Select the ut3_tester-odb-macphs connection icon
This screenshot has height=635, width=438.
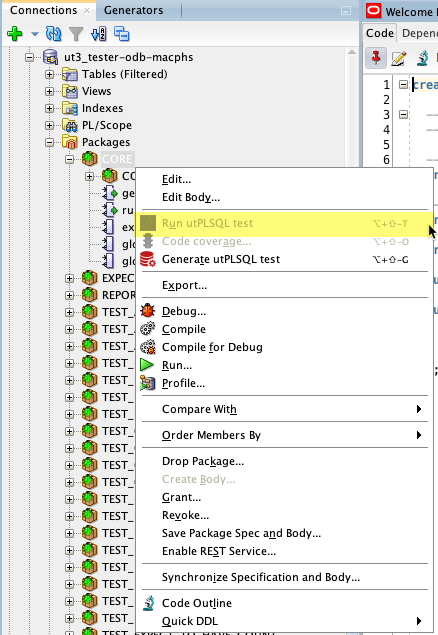[50, 57]
